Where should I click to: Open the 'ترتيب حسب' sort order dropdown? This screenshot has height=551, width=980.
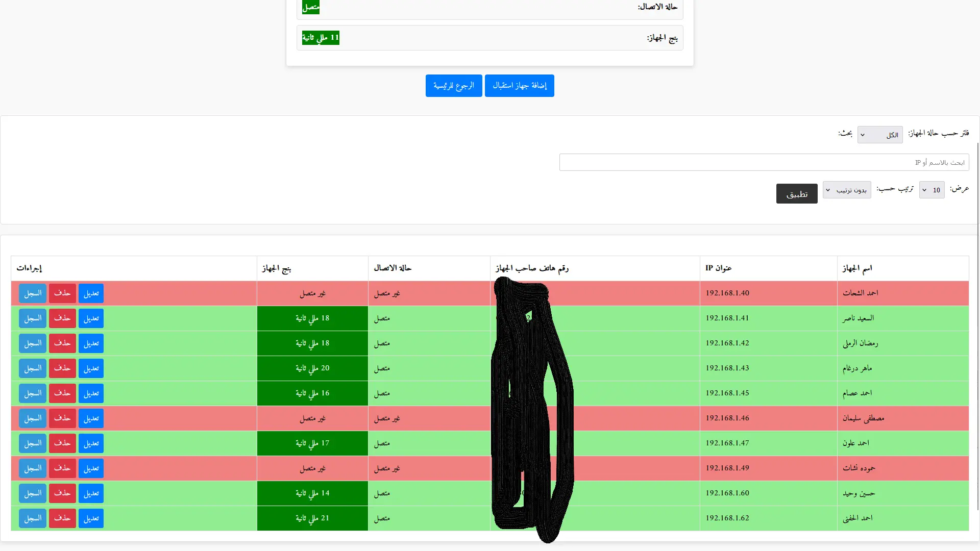click(846, 189)
